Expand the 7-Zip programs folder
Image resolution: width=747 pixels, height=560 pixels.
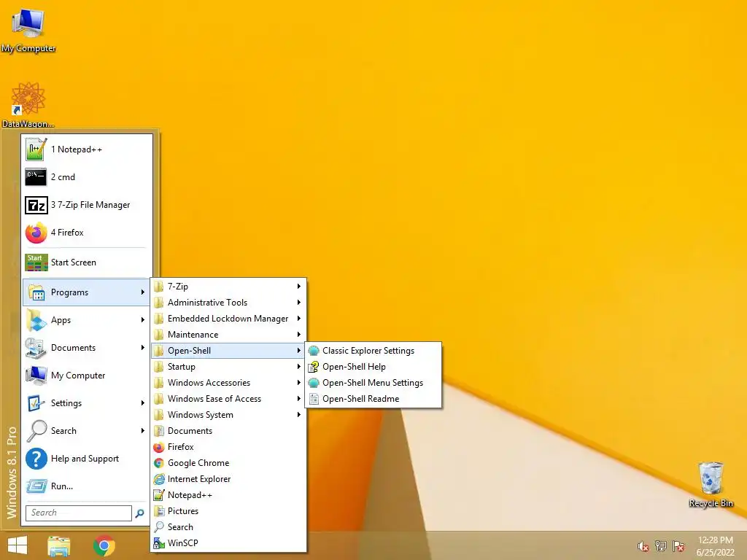pos(228,286)
